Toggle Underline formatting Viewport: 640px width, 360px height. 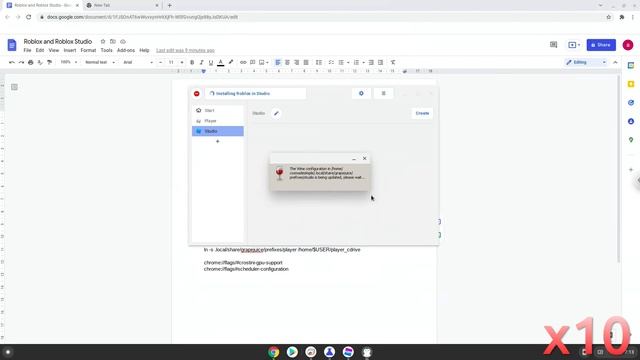click(211, 62)
